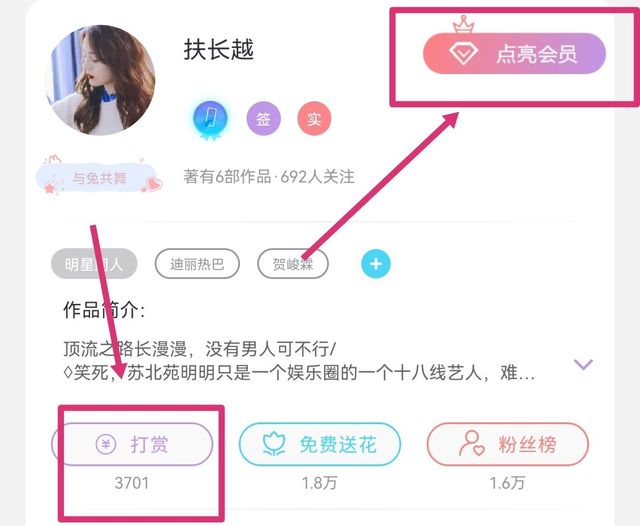This screenshot has width=640, height=526.
Task: Select the 迪丽热巴 tag
Action: (197, 264)
